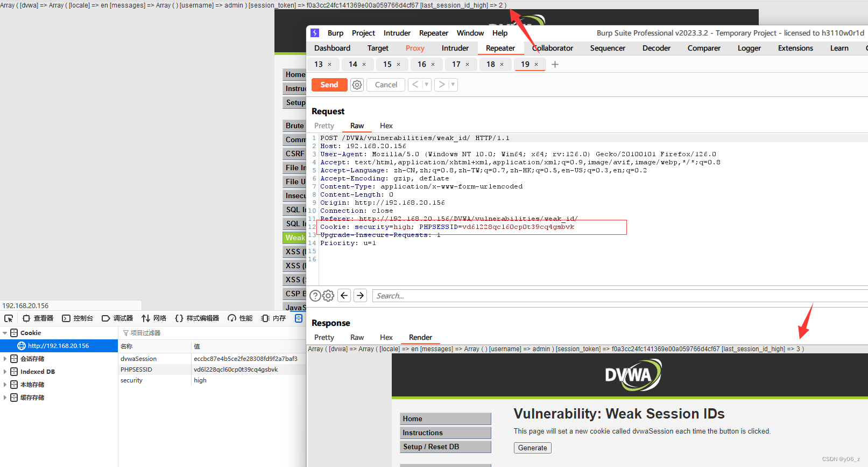Select request Hex view tab

click(x=386, y=126)
